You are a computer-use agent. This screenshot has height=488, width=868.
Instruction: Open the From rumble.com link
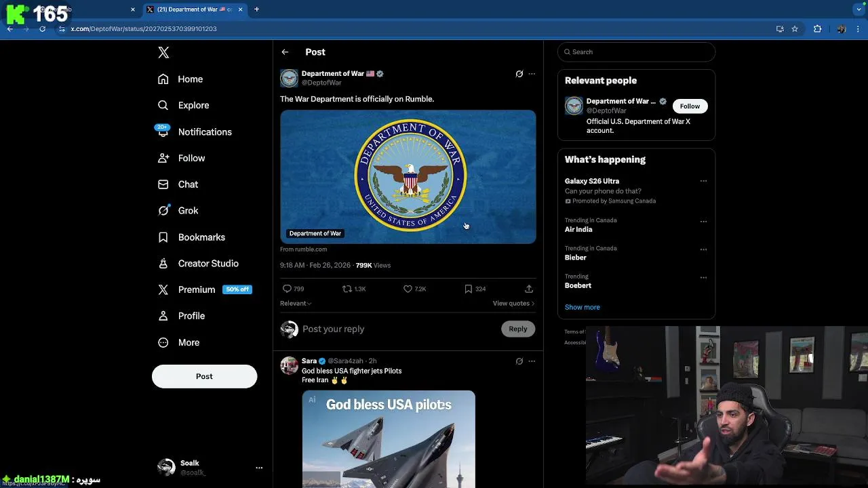pos(303,249)
